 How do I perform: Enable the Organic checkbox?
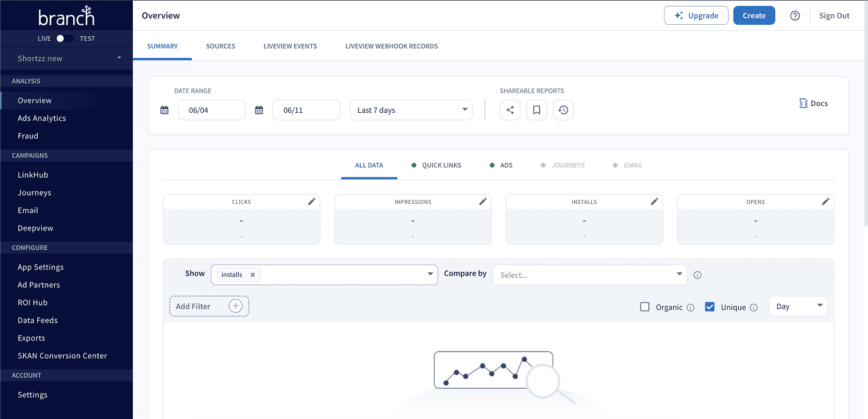[645, 307]
